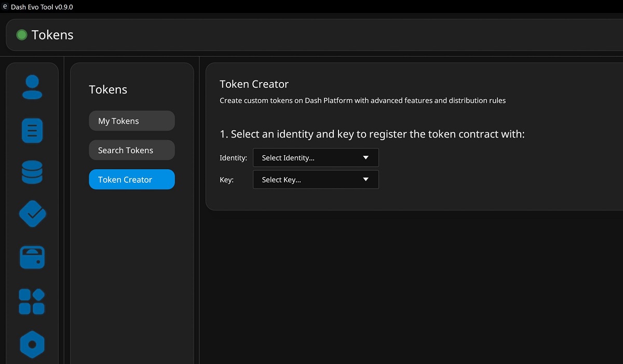The height and width of the screenshot is (364, 623).
Task: Click the step 1 select identity heading
Action: [x=372, y=134]
